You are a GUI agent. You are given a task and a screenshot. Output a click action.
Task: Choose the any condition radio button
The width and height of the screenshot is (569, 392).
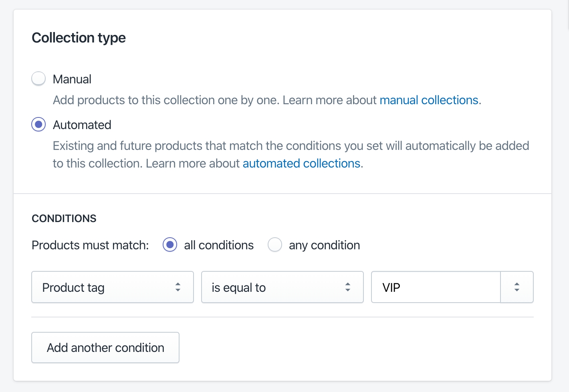pyautogui.click(x=275, y=244)
